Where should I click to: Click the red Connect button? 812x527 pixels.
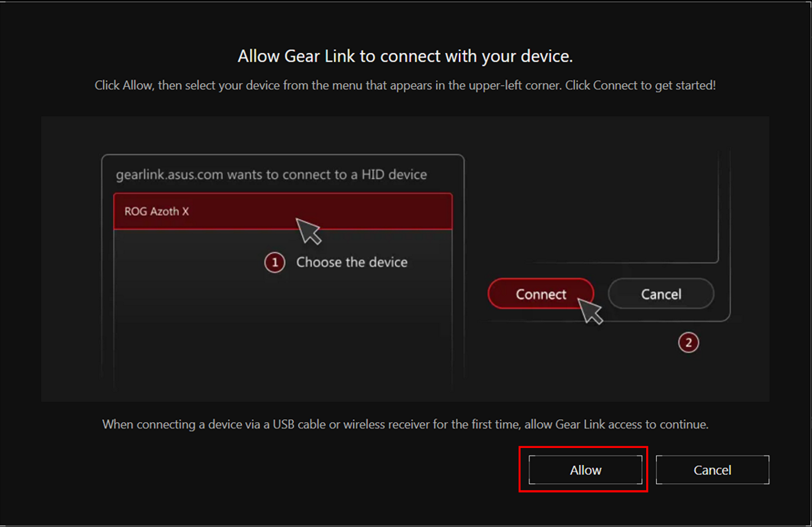coord(540,294)
